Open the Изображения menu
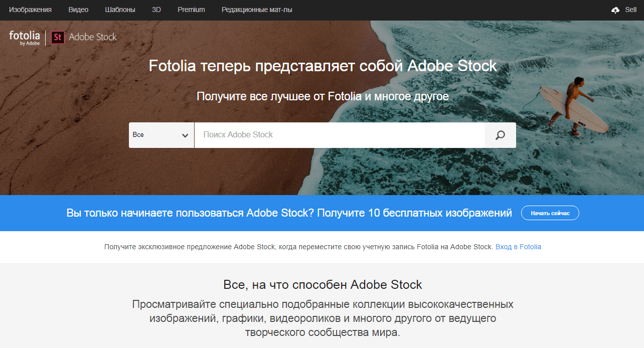Screen dimensions: 644x348 pos(30,10)
